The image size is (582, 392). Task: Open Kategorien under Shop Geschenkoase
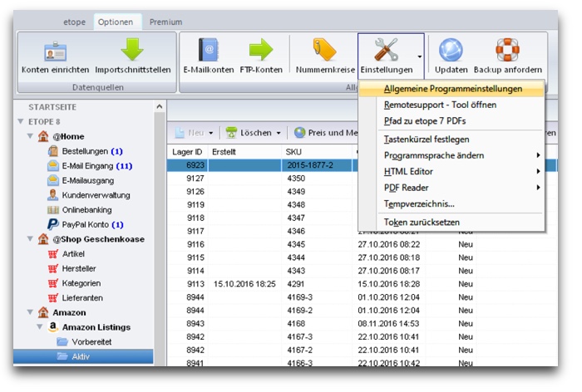[x=74, y=283]
